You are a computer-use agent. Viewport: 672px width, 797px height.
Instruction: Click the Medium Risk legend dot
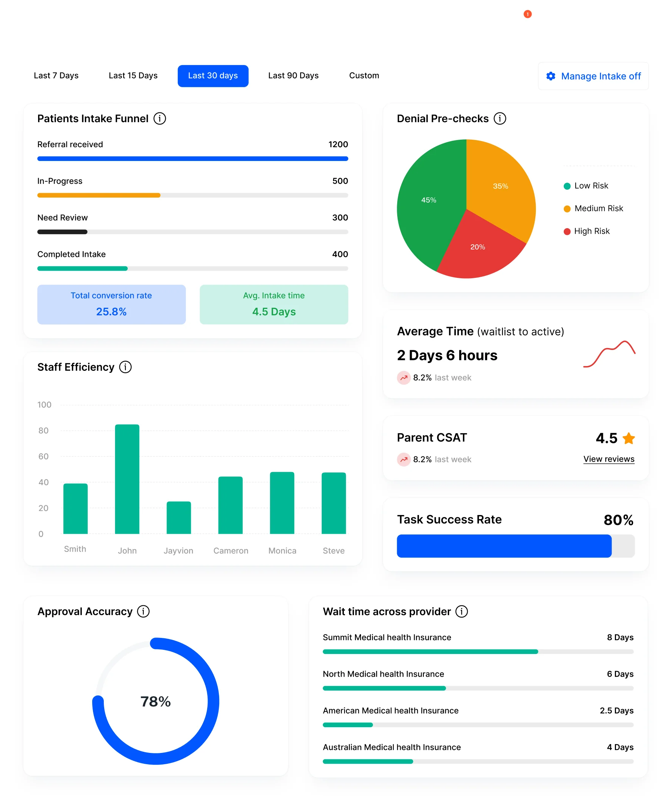567,209
